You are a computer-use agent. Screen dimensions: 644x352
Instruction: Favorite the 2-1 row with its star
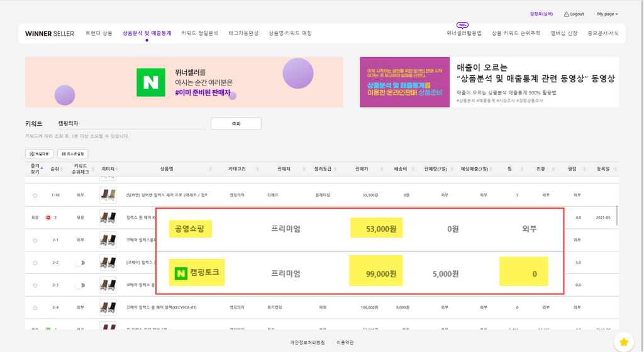tap(35, 240)
